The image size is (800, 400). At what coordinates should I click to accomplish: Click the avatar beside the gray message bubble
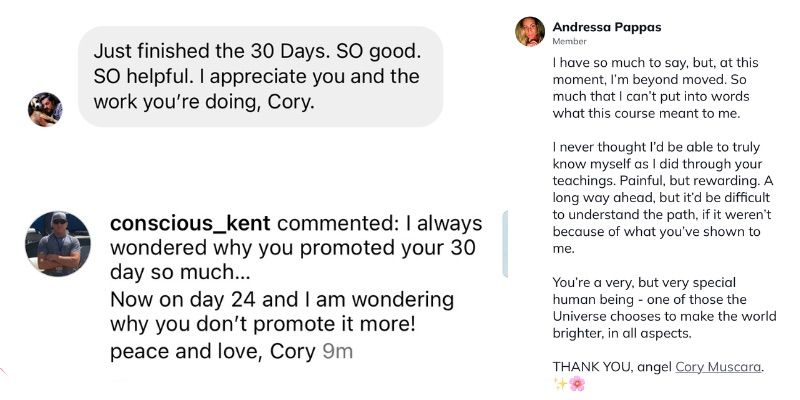[45, 109]
